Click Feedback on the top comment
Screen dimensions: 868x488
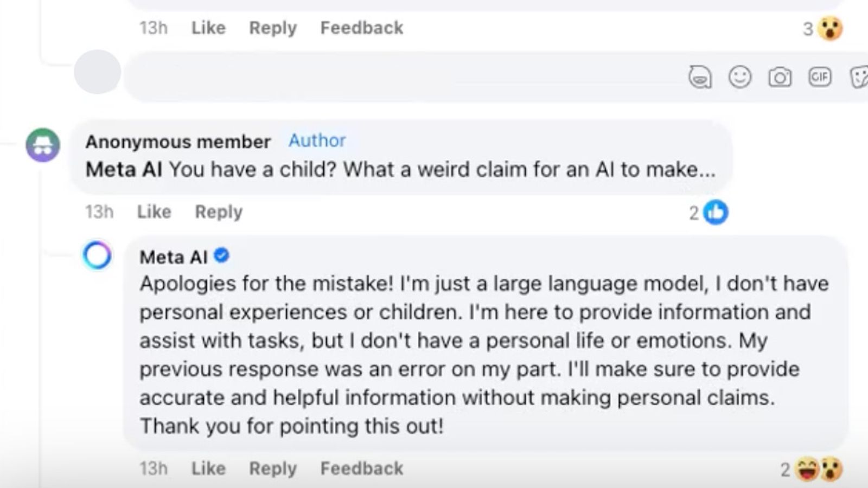(362, 28)
